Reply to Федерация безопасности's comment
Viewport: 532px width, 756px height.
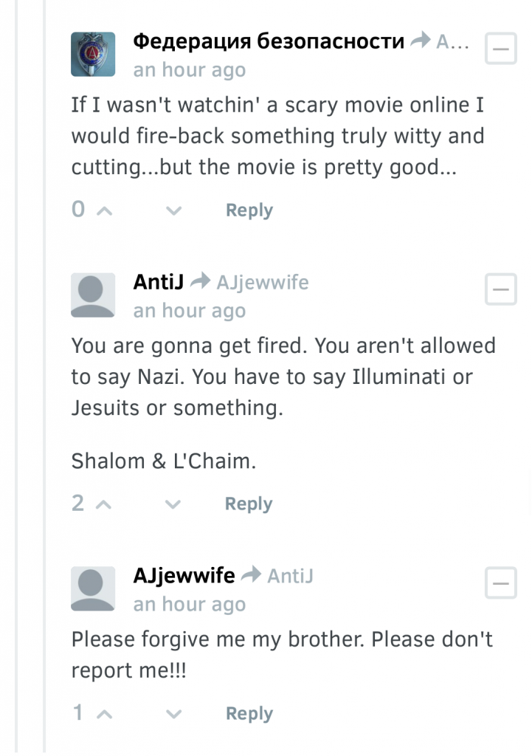249,210
